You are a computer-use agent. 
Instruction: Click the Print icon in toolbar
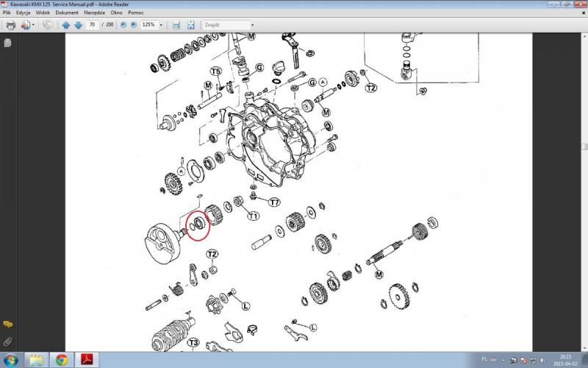pos(10,25)
